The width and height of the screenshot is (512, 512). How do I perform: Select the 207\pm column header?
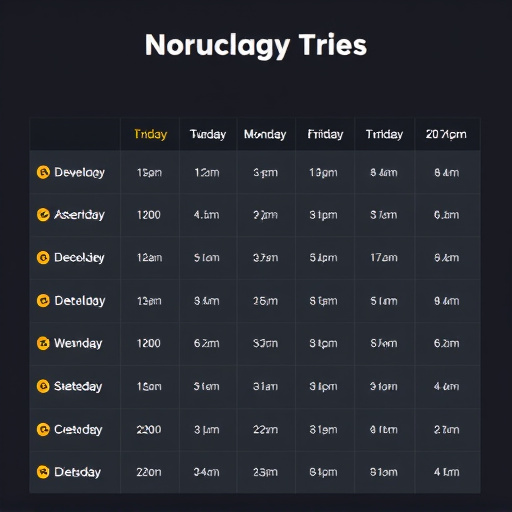446,134
